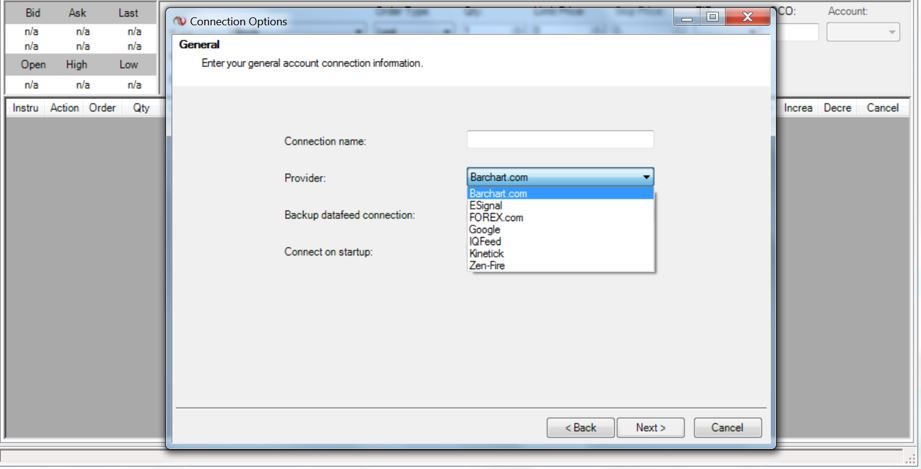The image size is (921, 469).
Task: Click the Open label in quote panel
Action: click(x=33, y=65)
